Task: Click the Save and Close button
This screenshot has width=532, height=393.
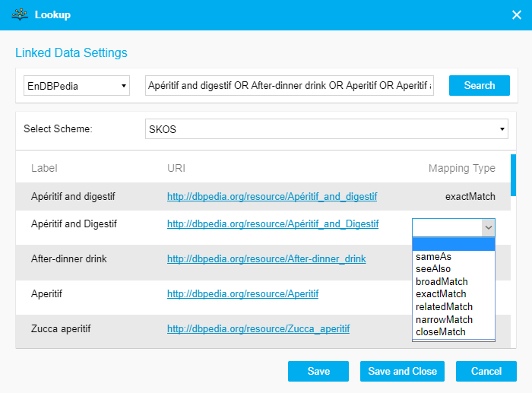Action: click(402, 371)
